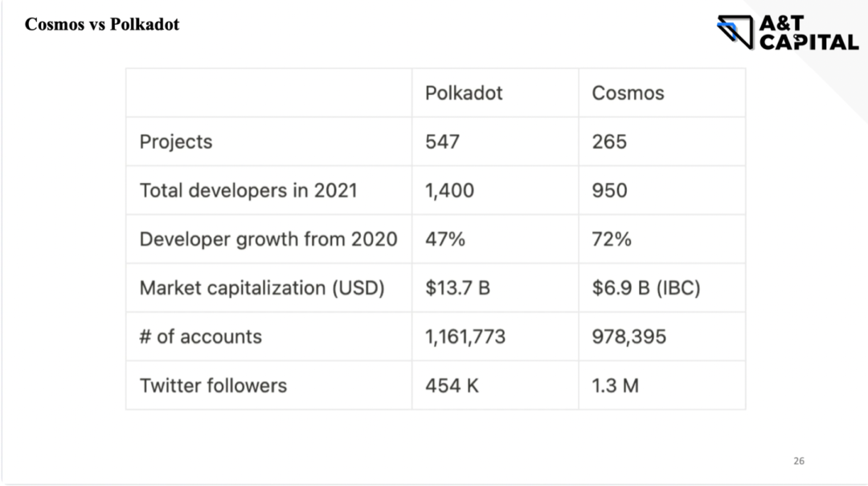Select the 'Twitter followers' row label
Screen dimensions: 868x486
pos(213,386)
